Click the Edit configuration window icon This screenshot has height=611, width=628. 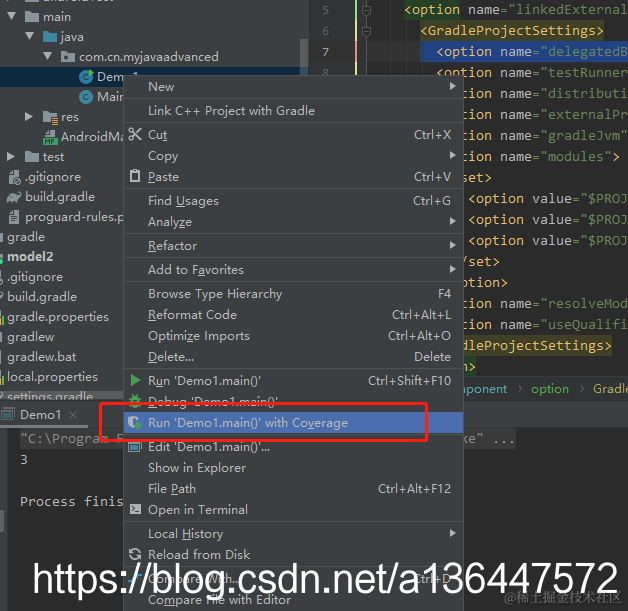pos(135,446)
